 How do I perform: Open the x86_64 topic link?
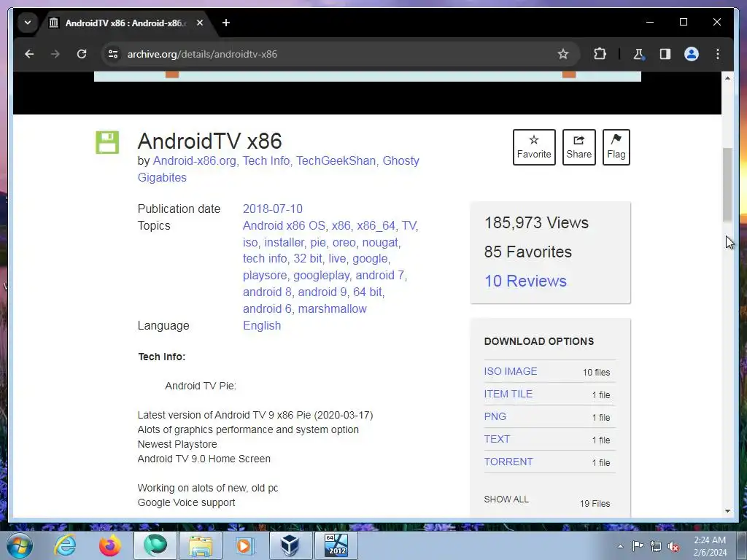[376, 226]
